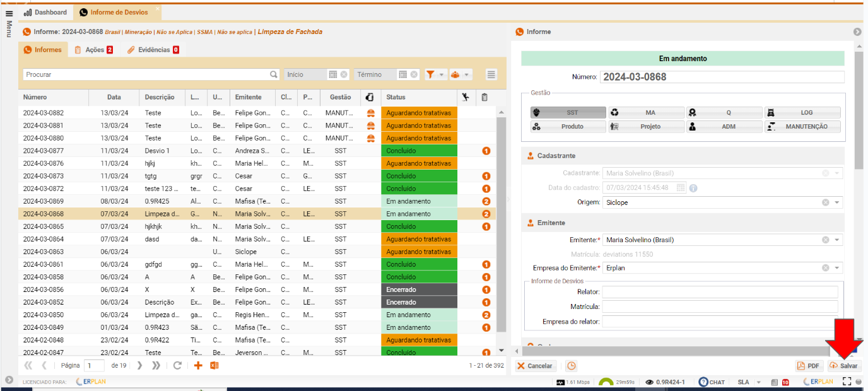The image size is (868, 391).
Task: Click the orange funnel filter icon
Action: coord(430,74)
